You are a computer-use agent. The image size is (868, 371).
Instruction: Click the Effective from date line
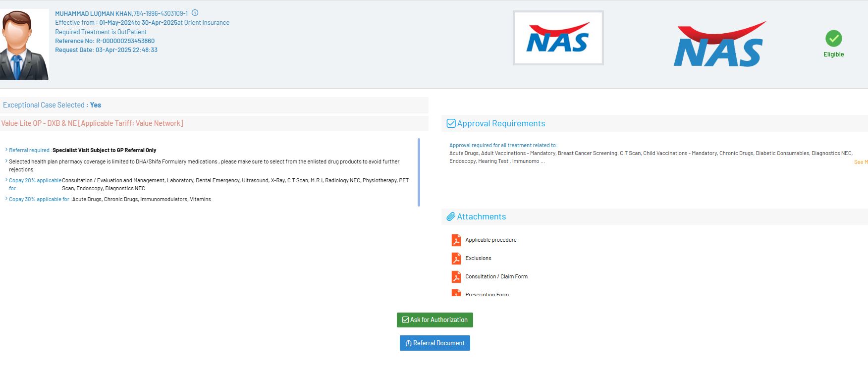point(142,22)
